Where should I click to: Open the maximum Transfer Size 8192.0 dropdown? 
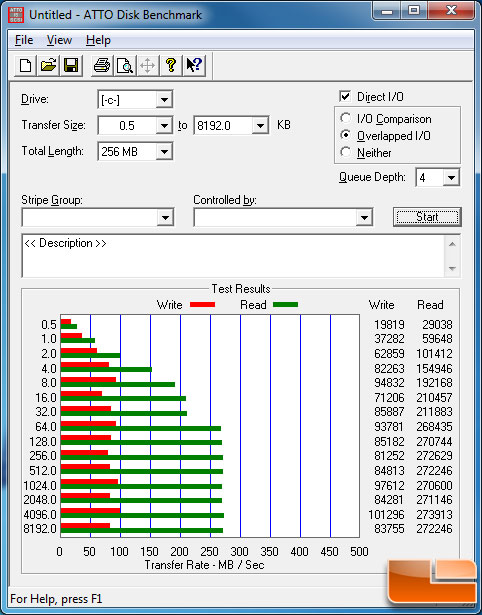260,126
